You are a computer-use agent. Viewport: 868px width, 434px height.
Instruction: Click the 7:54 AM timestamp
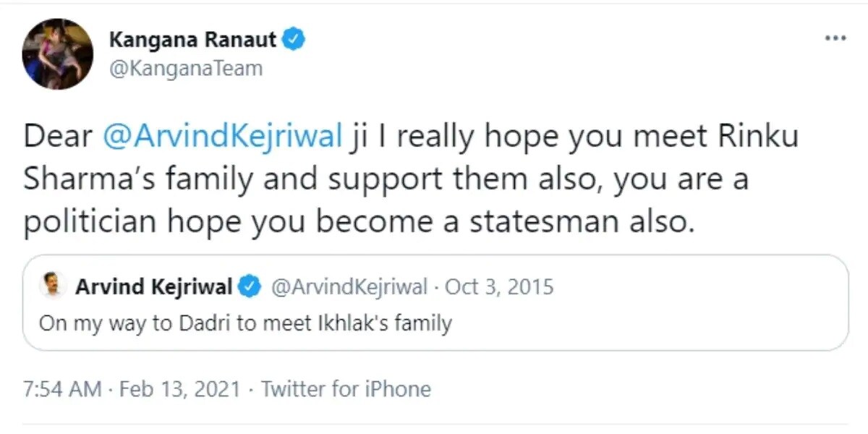(x=62, y=390)
